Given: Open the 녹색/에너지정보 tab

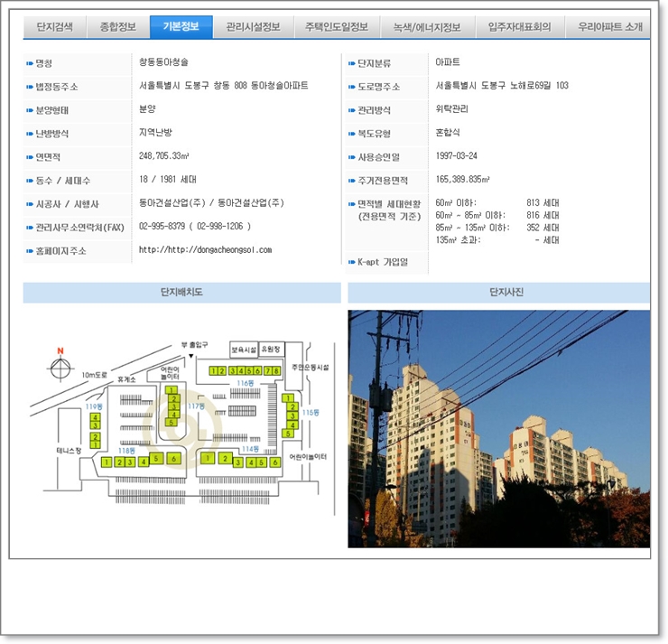Looking at the screenshot, I should coord(427,27).
